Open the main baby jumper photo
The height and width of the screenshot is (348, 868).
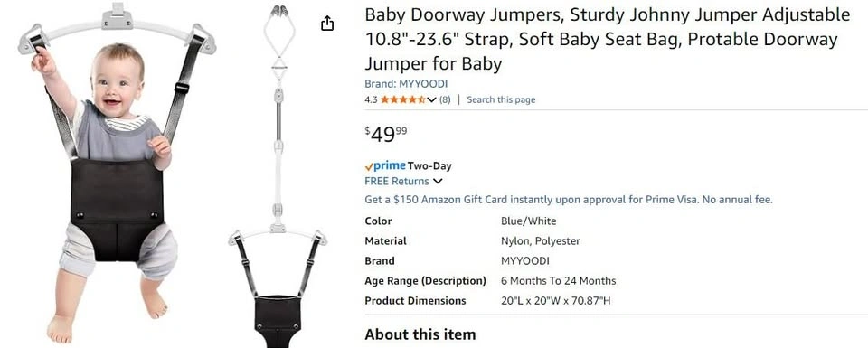(x=117, y=174)
